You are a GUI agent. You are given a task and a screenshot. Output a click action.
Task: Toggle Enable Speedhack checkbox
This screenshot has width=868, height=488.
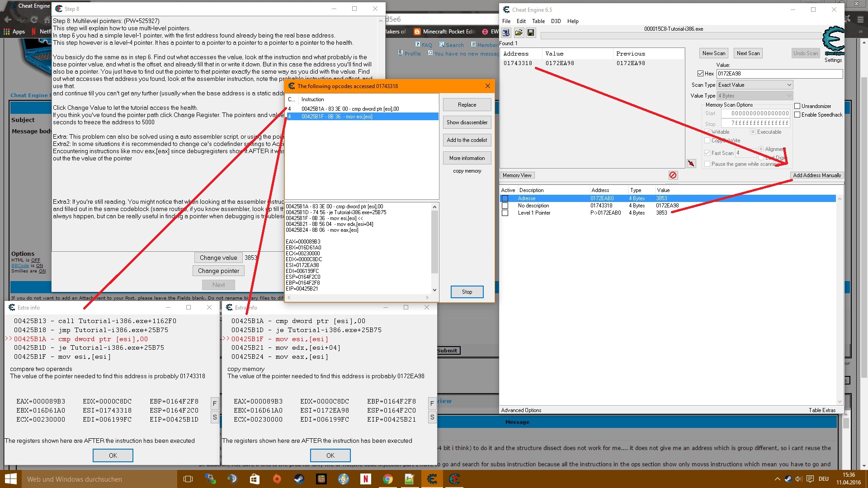point(797,115)
